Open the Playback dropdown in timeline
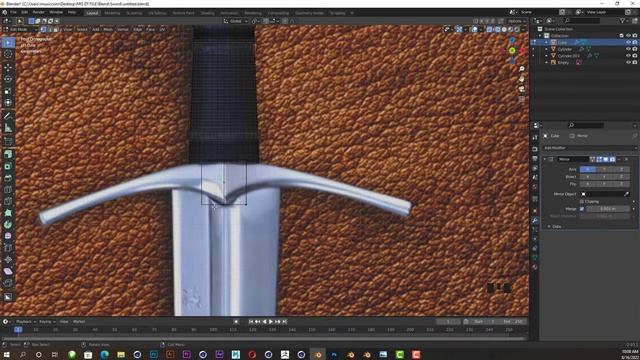The width and height of the screenshot is (640, 360). coord(26,322)
